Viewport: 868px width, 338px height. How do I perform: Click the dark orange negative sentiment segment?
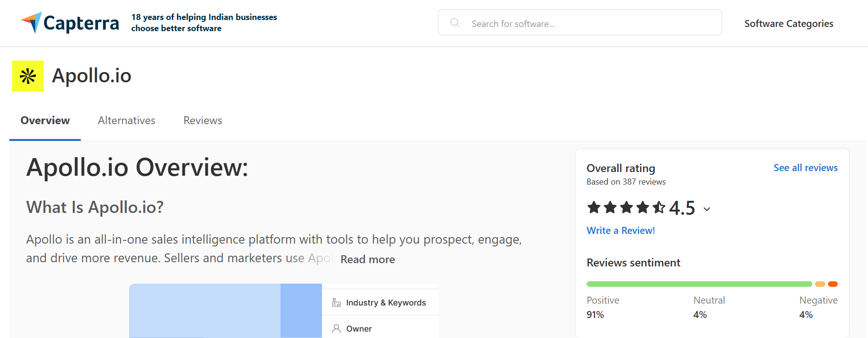pos(833,284)
